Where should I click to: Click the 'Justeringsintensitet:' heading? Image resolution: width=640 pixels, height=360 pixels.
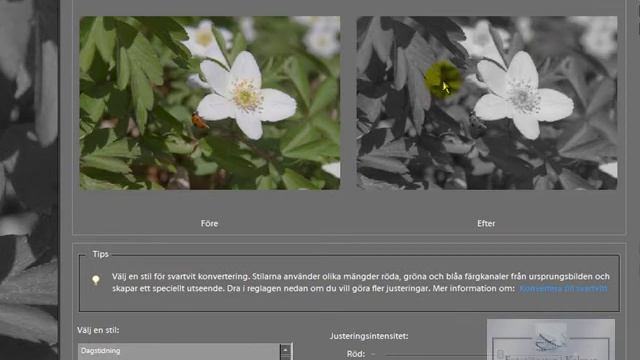tap(369, 336)
